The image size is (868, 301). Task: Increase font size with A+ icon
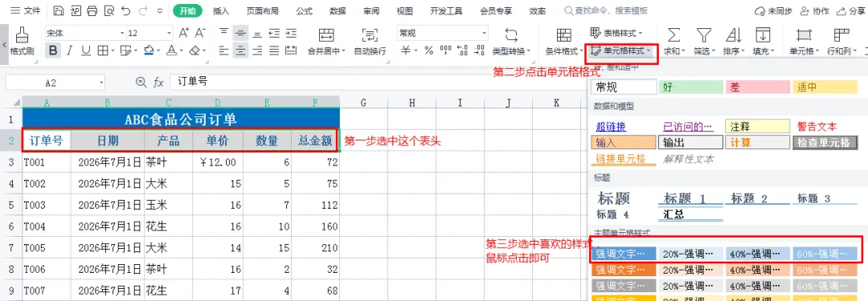pyautogui.click(x=184, y=33)
